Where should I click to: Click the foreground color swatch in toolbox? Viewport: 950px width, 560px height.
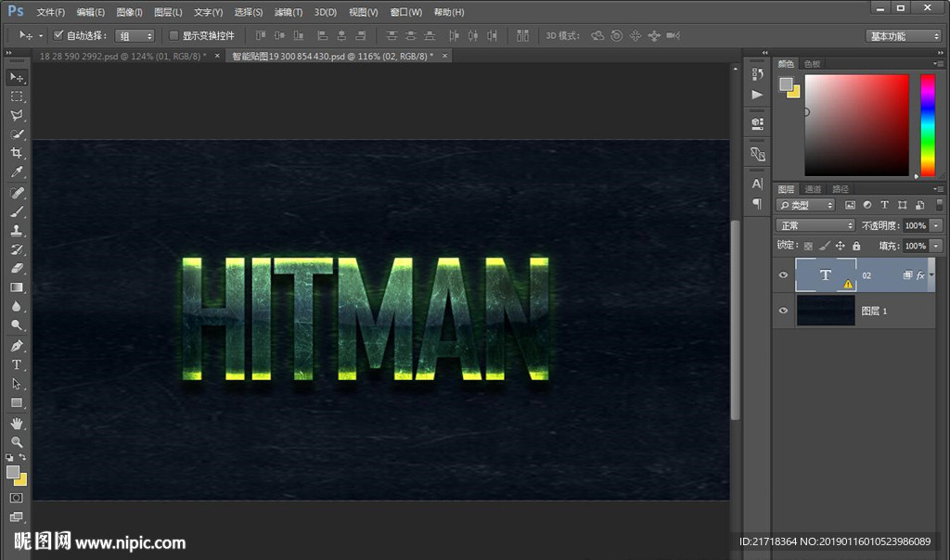13,472
